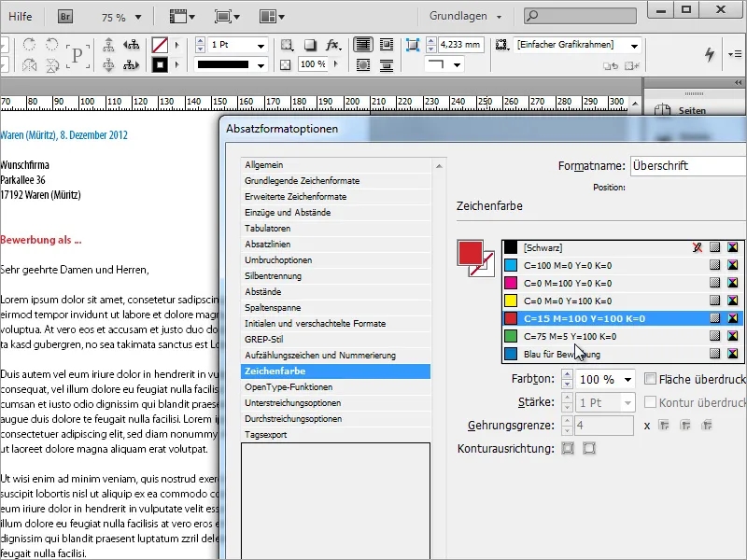
Task: Click rotate 90° counter-clockwise icon
Action: click(x=52, y=45)
